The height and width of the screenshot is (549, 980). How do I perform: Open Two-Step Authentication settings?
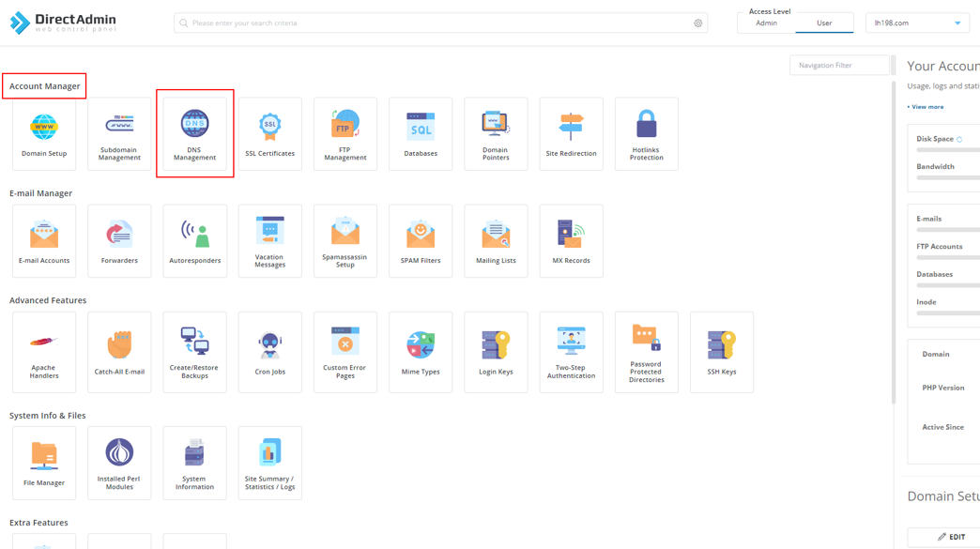pos(571,352)
